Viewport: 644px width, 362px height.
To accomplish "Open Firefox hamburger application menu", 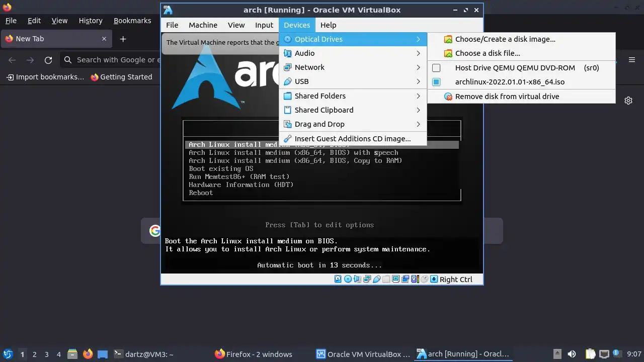I will pos(632,60).
